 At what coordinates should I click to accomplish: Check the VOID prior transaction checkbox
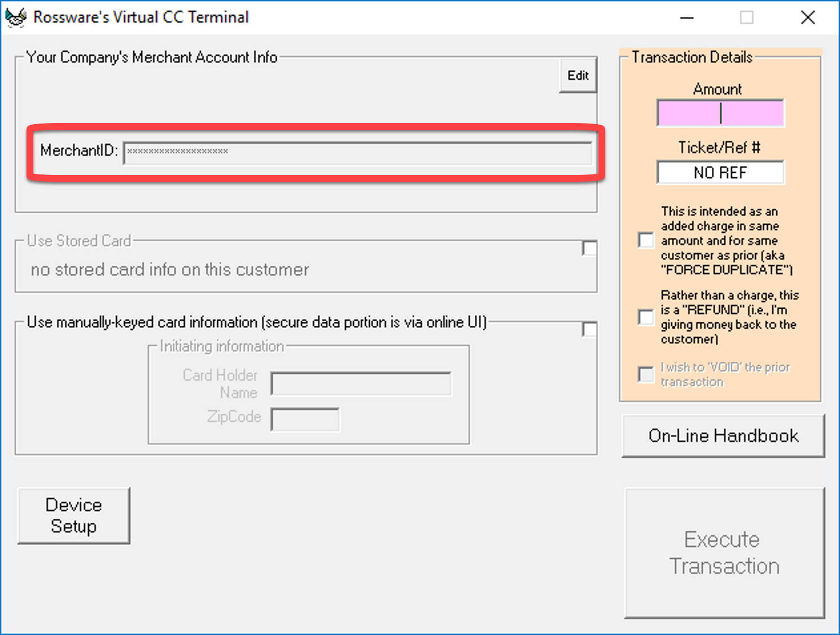coord(646,374)
